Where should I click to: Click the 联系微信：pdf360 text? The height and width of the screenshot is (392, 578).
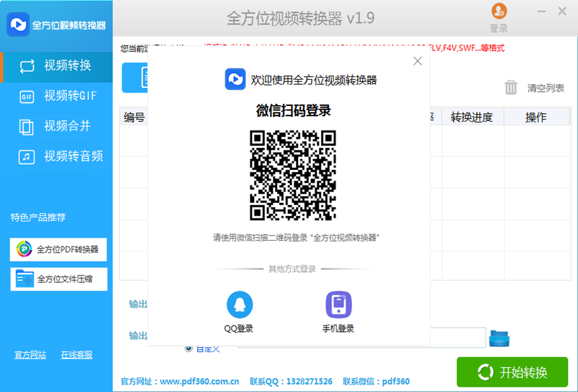[376, 381]
